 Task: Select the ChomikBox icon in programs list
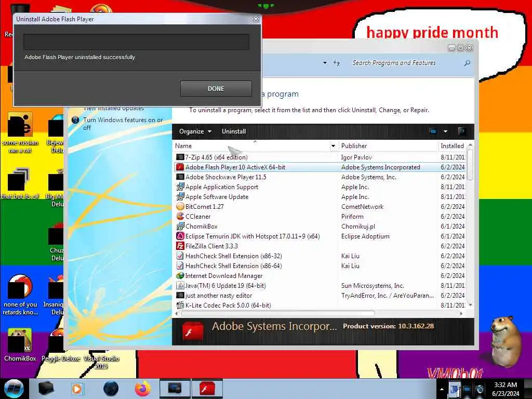tap(180, 226)
